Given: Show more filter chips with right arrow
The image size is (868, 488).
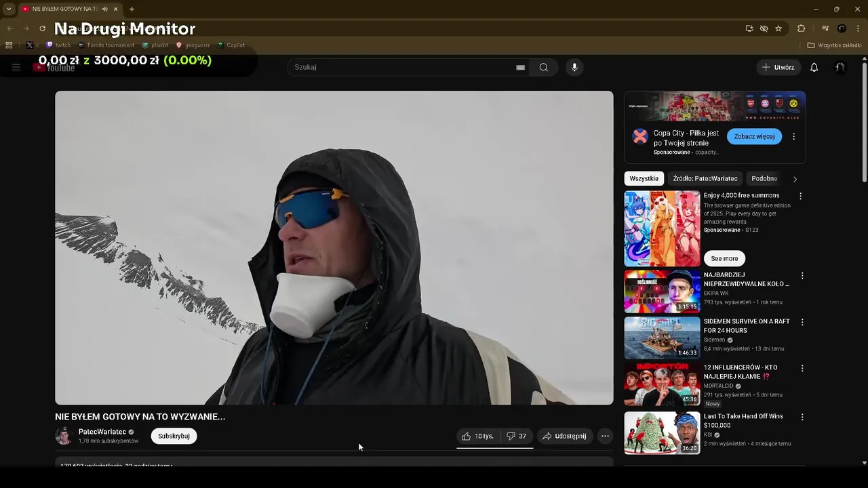Looking at the screenshot, I should tap(795, 179).
